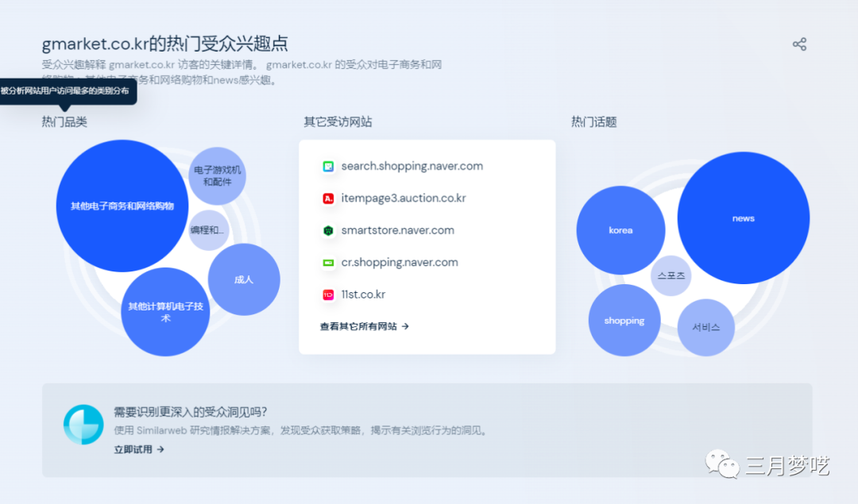
Task: Select the 스포츠 topic bubble
Action: (x=671, y=275)
